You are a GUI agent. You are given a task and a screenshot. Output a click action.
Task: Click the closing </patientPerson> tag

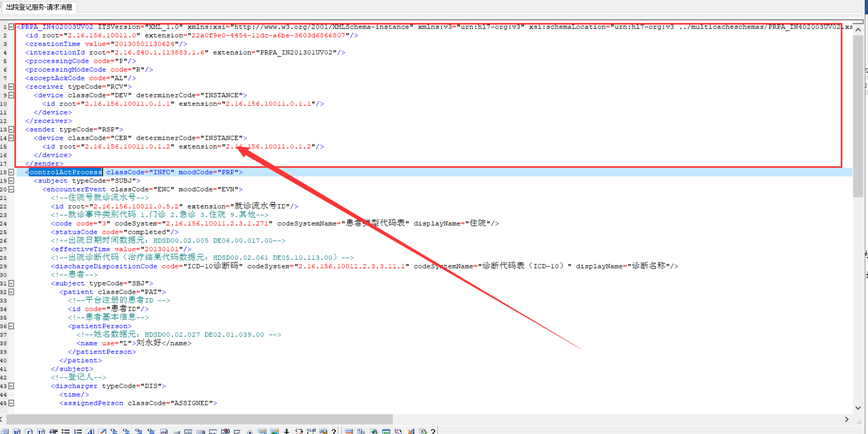point(100,352)
